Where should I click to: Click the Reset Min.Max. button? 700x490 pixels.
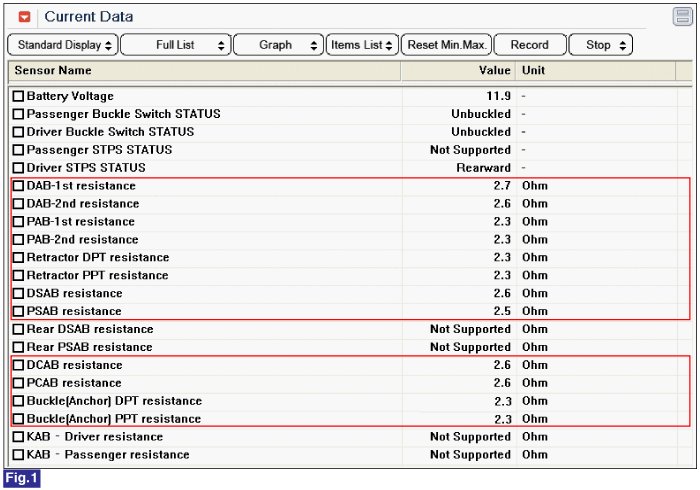pyautogui.click(x=449, y=45)
